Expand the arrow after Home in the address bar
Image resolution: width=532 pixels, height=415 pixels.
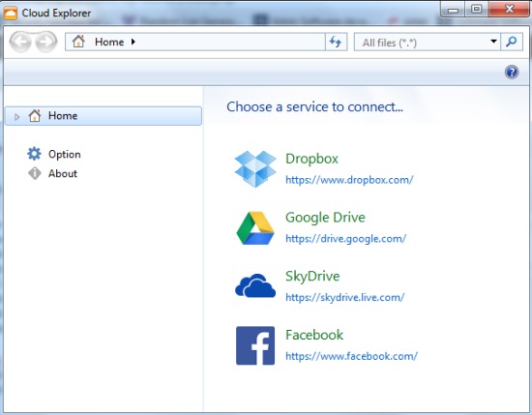(x=133, y=42)
